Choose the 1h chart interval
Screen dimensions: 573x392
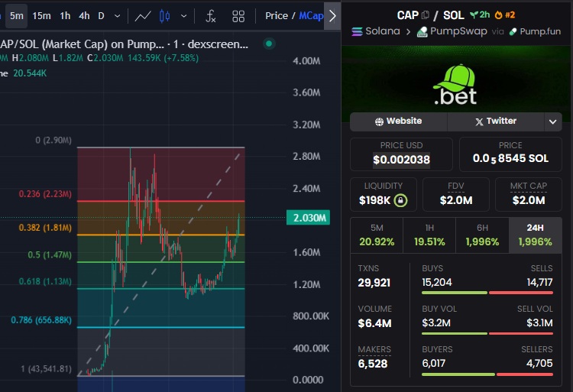[x=65, y=16]
